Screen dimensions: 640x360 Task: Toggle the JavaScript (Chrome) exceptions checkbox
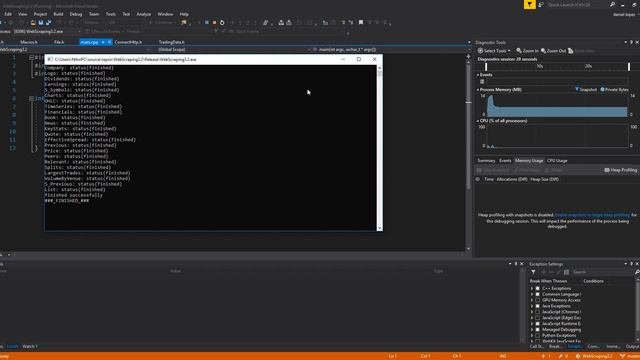pyautogui.click(x=538, y=312)
